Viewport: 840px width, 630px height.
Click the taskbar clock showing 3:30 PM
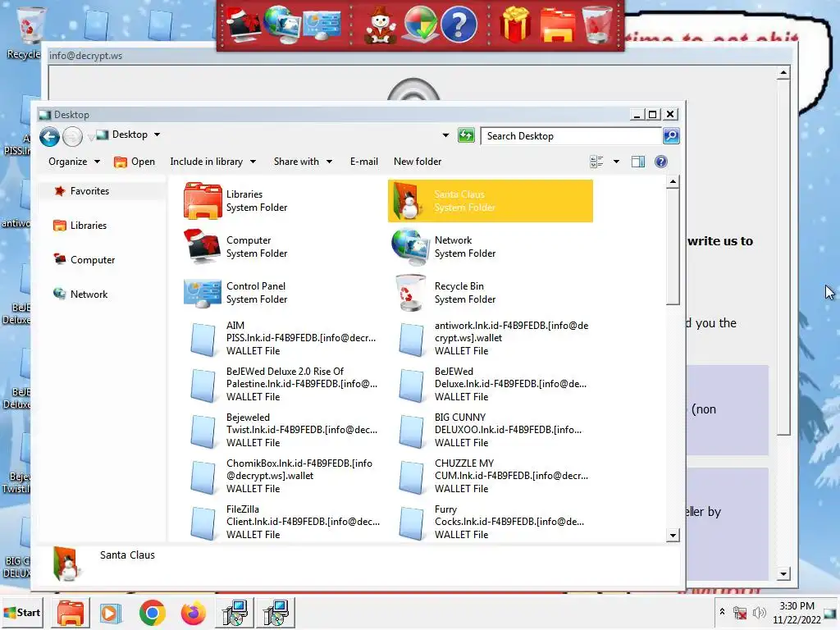click(x=797, y=613)
